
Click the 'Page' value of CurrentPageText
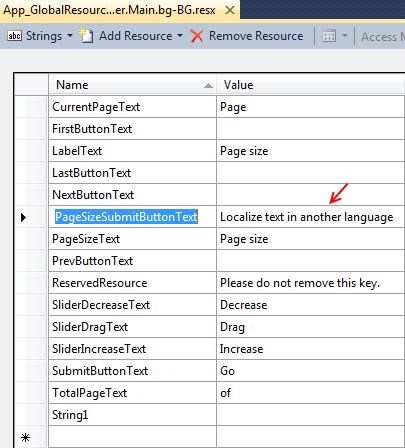(311, 107)
